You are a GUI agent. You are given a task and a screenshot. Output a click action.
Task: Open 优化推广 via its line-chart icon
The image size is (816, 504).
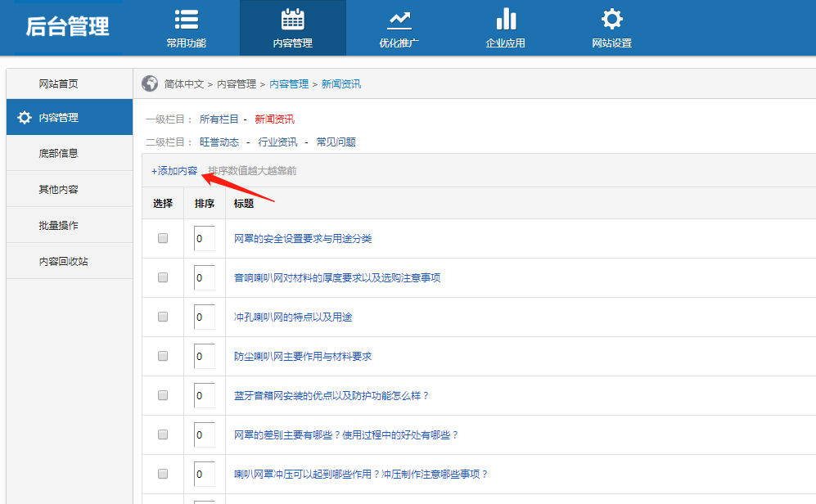[x=399, y=18]
